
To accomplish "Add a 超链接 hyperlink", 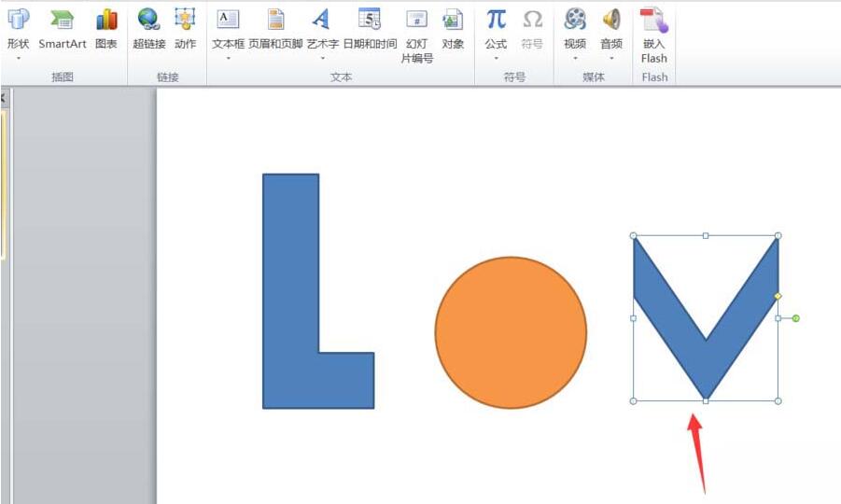I will tap(149, 30).
